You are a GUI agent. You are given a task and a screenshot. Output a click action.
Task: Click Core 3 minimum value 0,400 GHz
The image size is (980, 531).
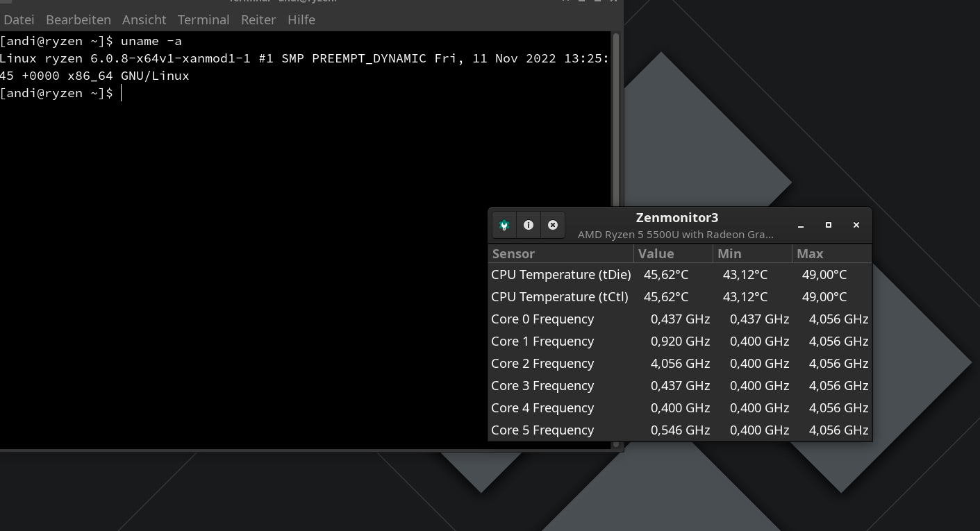[760, 386]
